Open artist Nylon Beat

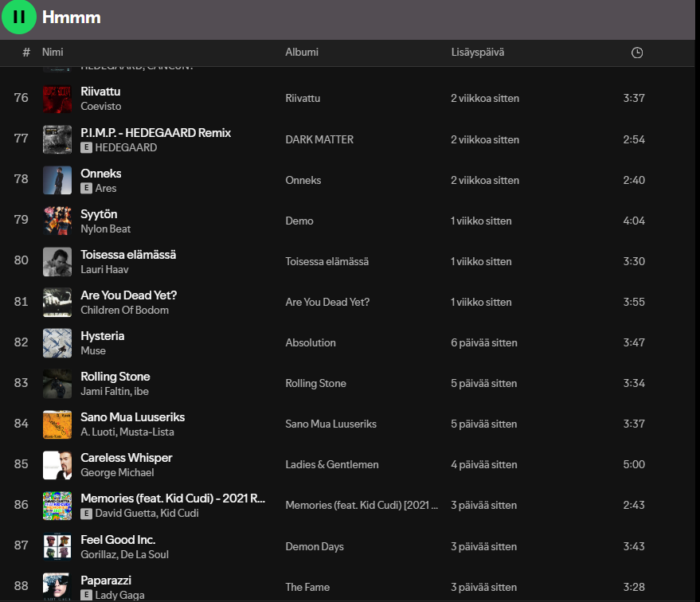(105, 229)
